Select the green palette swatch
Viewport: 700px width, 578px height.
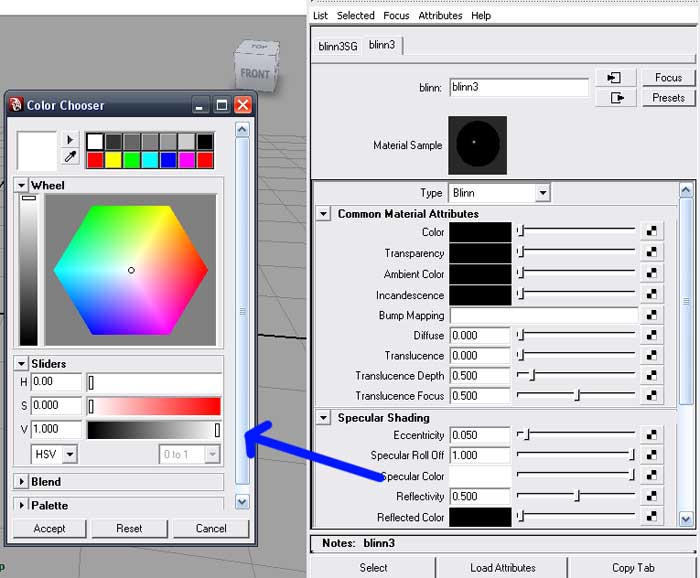pyautogui.click(x=132, y=160)
